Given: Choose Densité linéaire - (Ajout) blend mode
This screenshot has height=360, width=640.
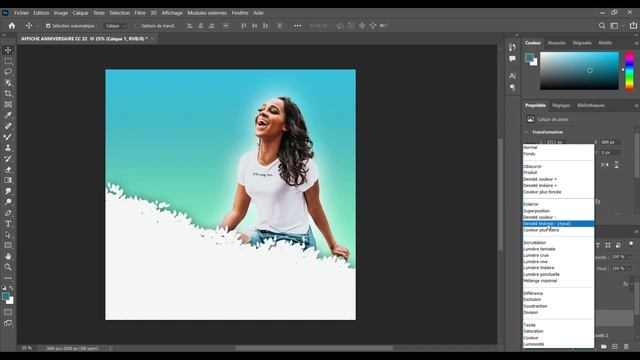Looking at the screenshot, I should pos(558,224).
